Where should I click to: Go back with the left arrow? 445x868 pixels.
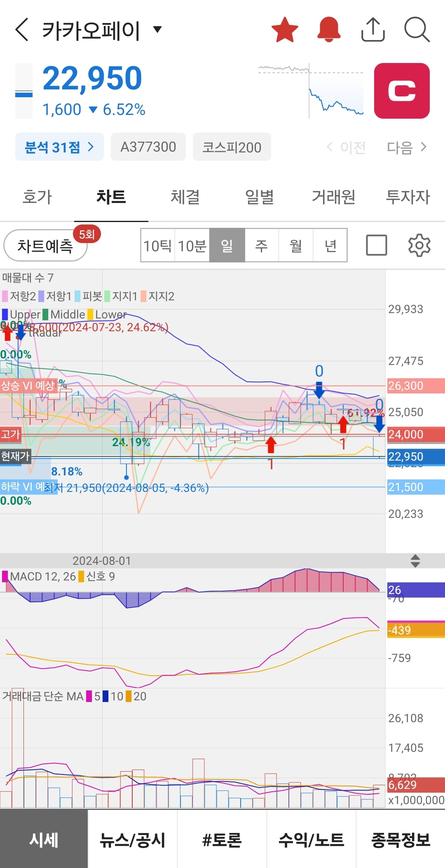[22, 30]
